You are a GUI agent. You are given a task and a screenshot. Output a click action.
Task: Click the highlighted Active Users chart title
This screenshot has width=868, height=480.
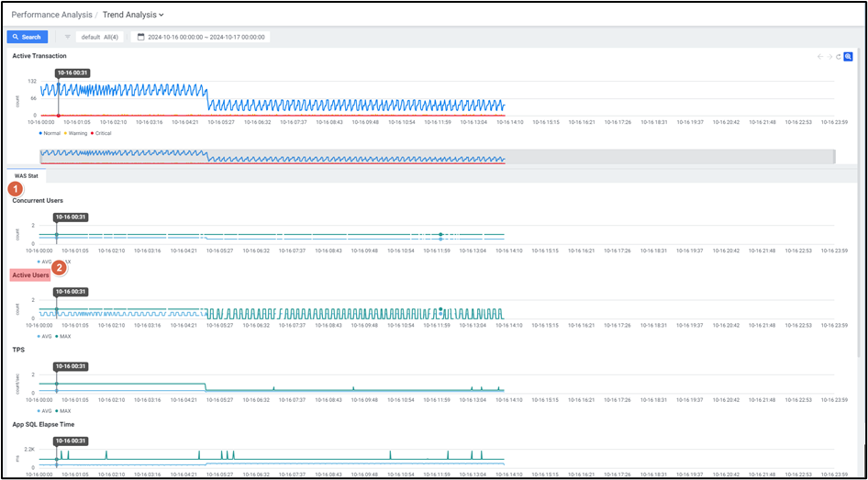click(29, 274)
